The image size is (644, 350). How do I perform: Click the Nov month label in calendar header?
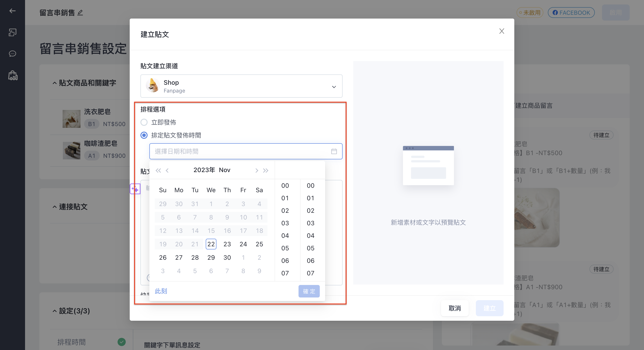(x=225, y=170)
